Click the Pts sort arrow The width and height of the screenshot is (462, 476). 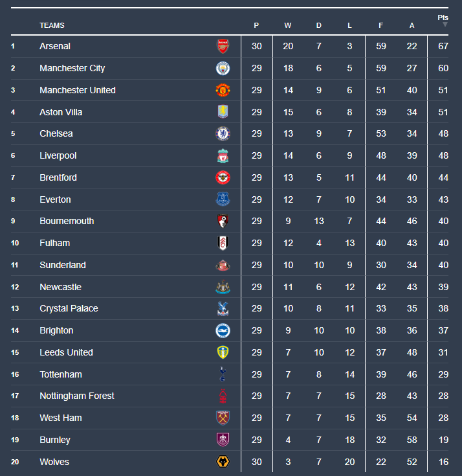(445, 25)
